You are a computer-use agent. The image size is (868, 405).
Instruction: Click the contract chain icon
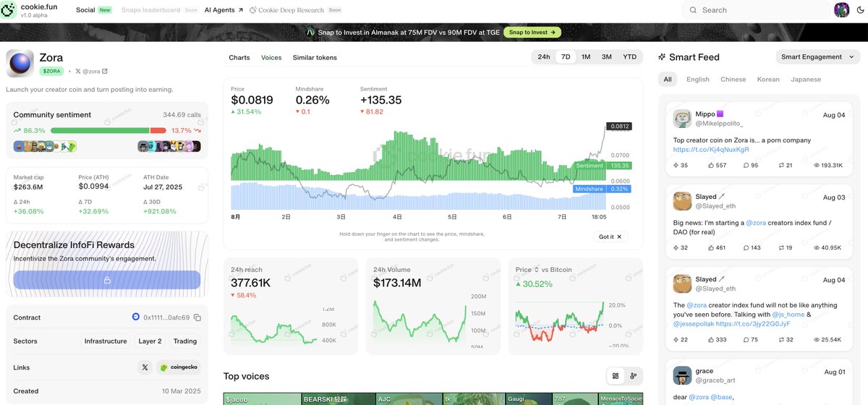135,317
